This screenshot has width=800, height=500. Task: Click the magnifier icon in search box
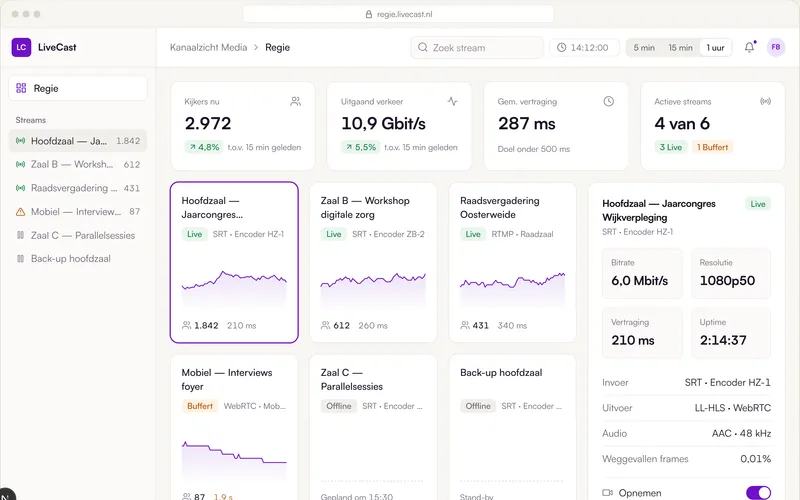coord(422,47)
